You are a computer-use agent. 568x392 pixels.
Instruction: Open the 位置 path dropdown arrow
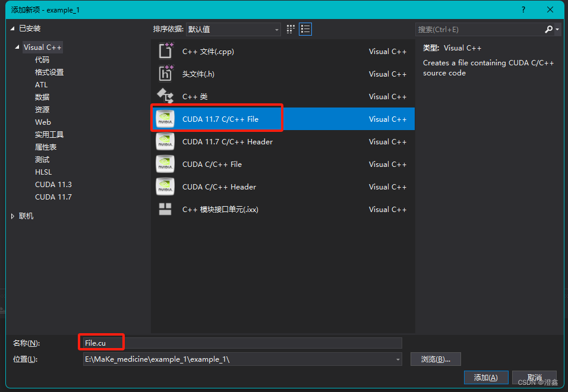tap(397, 359)
